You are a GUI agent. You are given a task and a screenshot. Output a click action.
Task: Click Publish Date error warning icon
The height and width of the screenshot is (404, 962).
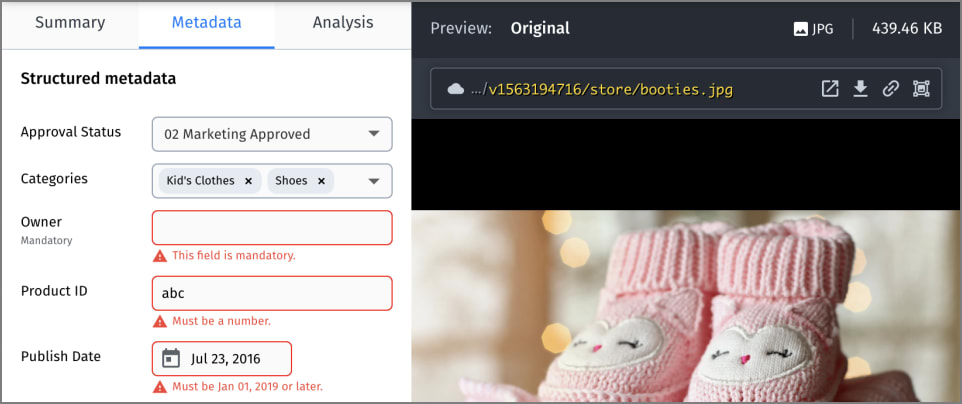160,387
